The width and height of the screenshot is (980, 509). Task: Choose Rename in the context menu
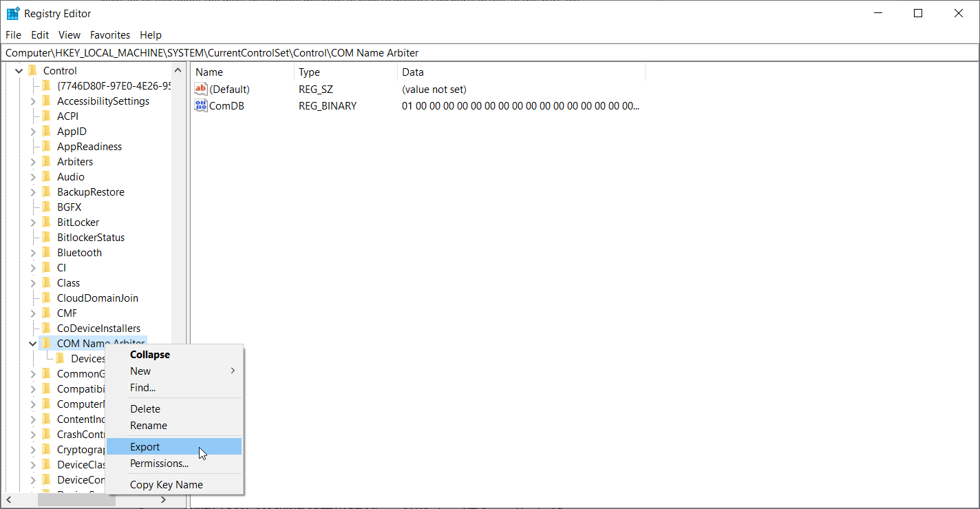pos(174,425)
